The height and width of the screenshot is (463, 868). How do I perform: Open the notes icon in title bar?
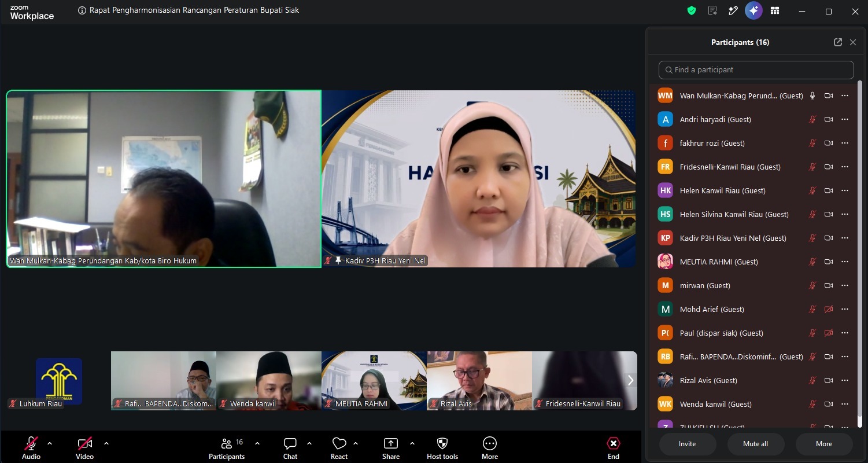712,10
